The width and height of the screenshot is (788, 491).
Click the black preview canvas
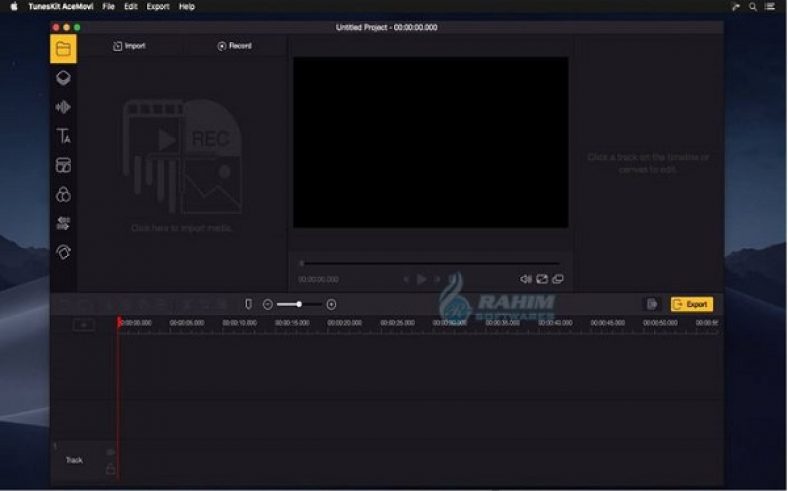431,142
